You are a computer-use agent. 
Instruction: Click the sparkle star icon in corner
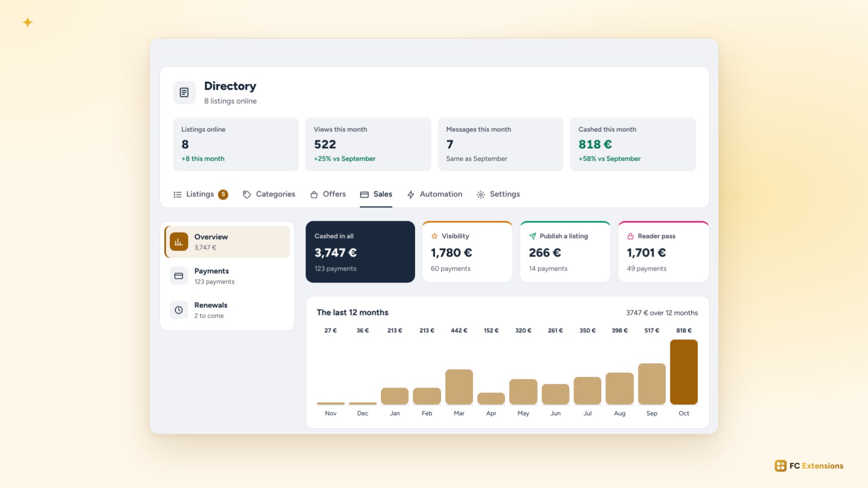tap(28, 22)
